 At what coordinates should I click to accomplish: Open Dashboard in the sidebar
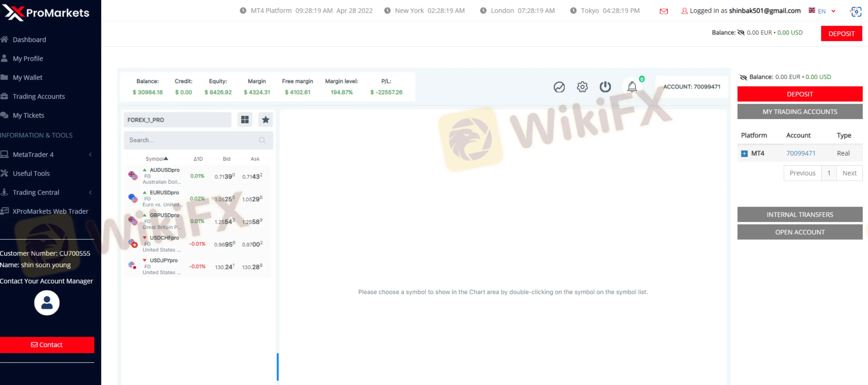29,40
